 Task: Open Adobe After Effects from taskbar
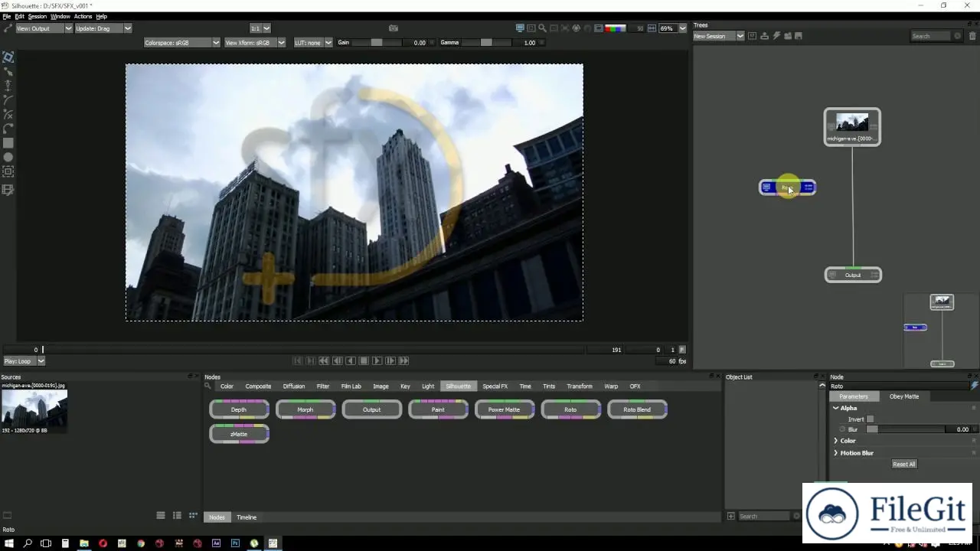[x=216, y=543]
